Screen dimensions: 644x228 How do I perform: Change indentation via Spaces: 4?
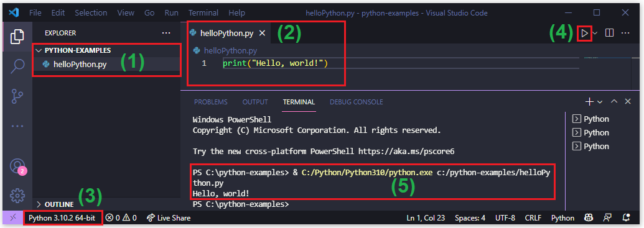pyautogui.click(x=470, y=217)
